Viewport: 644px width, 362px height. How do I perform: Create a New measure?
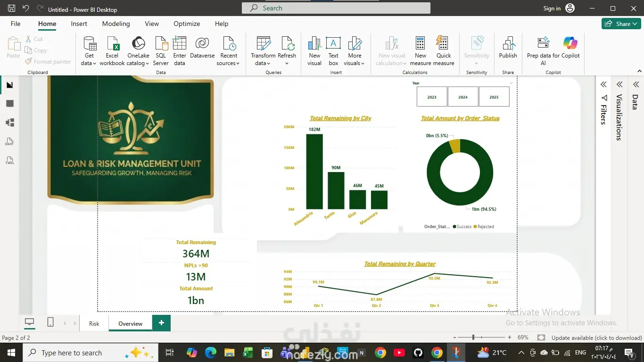pos(421,51)
